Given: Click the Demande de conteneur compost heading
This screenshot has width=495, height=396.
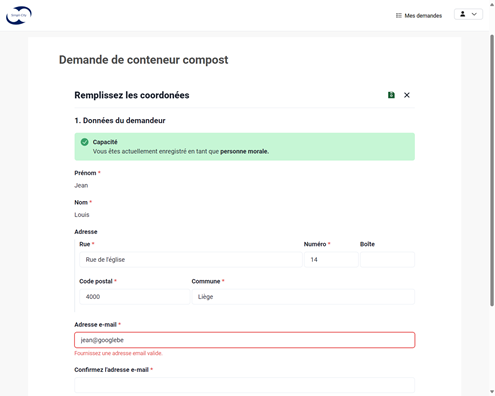Looking at the screenshot, I should pos(144,60).
